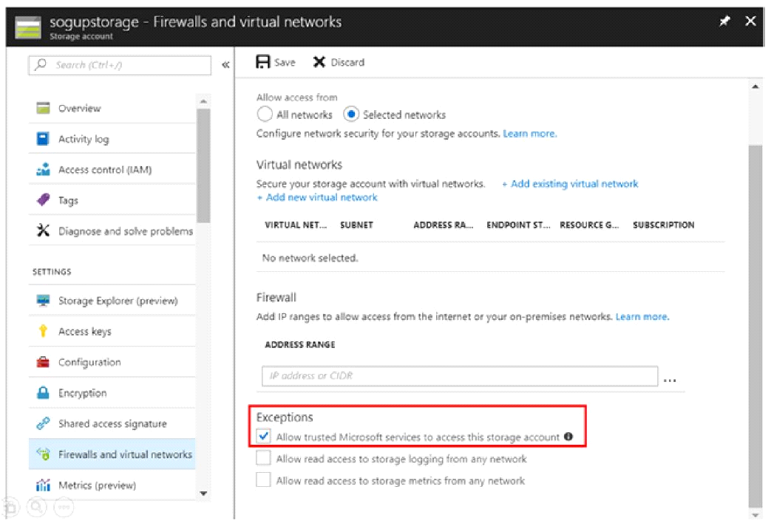771x532 pixels.
Task: Click main pane scroll up arrow
Action: point(755,86)
